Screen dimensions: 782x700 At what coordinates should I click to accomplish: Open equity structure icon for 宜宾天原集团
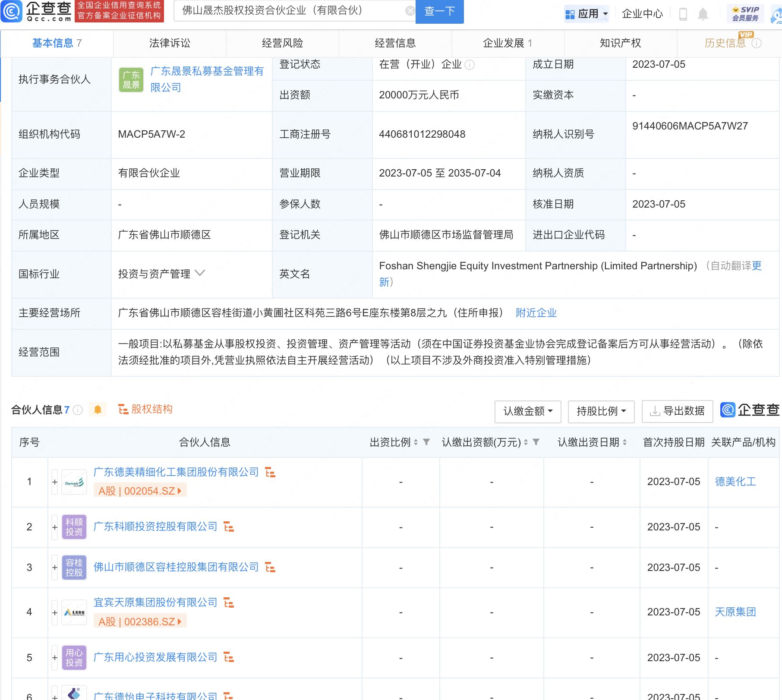[229, 602]
